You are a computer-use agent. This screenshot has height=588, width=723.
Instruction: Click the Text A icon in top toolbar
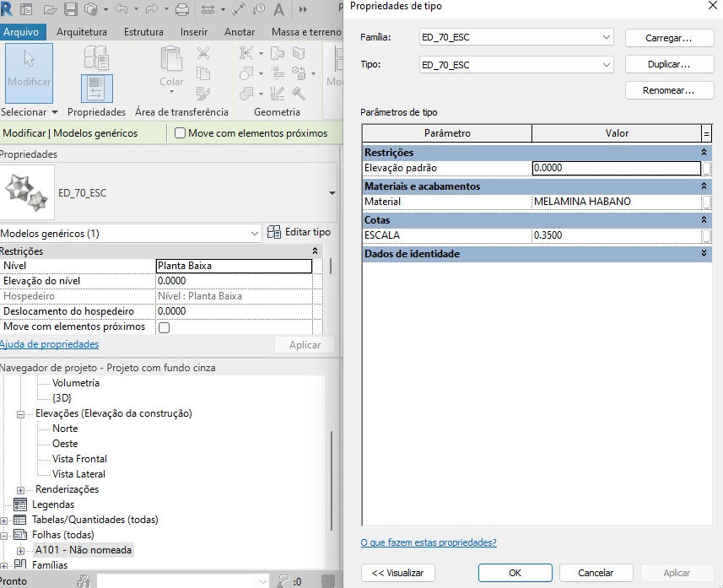(x=278, y=9)
